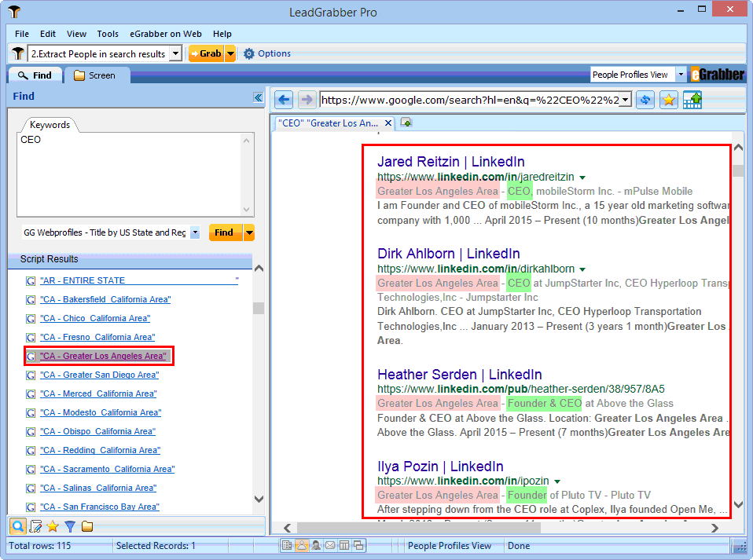Click the Google icon beside CA - Redding row

coord(31,451)
